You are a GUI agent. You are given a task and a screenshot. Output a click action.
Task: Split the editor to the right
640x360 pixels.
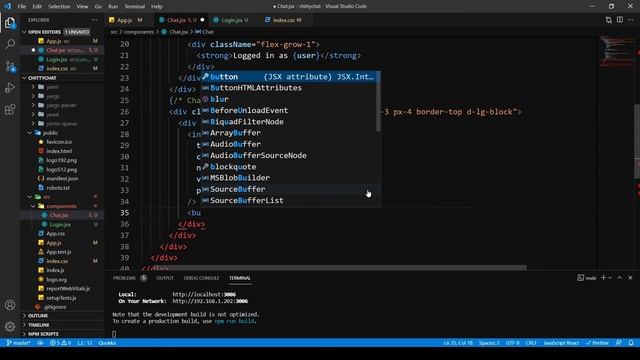tap(620, 20)
